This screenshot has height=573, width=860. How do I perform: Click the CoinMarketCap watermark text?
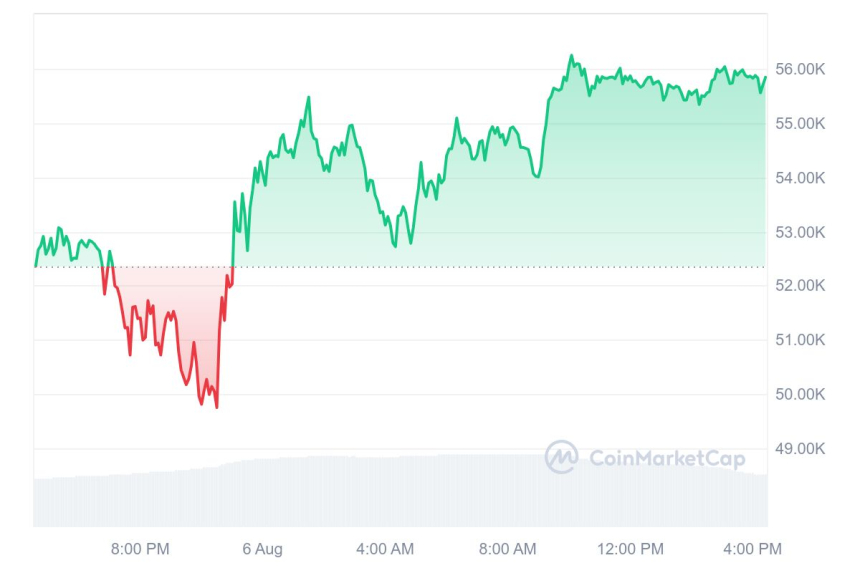(x=667, y=458)
